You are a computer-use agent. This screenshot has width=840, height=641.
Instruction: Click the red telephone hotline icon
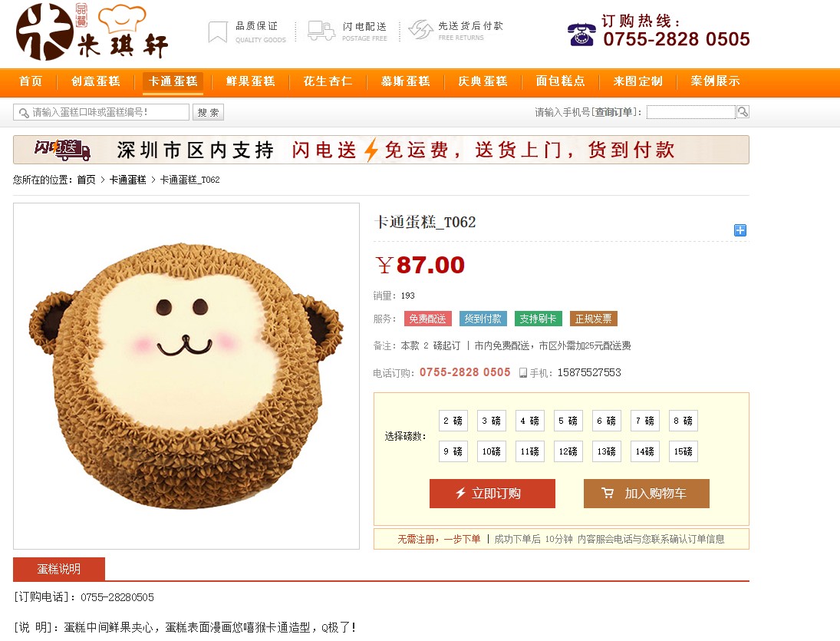(x=581, y=35)
